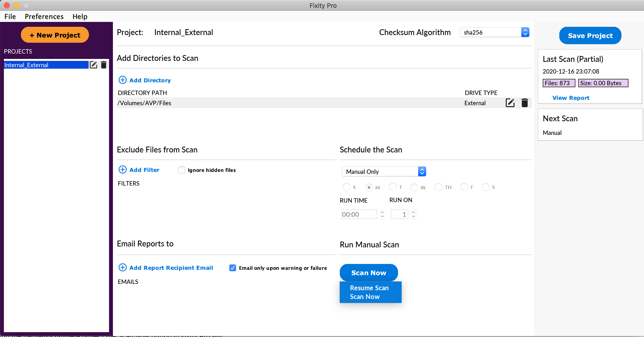Click the Files: 873 badge

(x=559, y=83)
